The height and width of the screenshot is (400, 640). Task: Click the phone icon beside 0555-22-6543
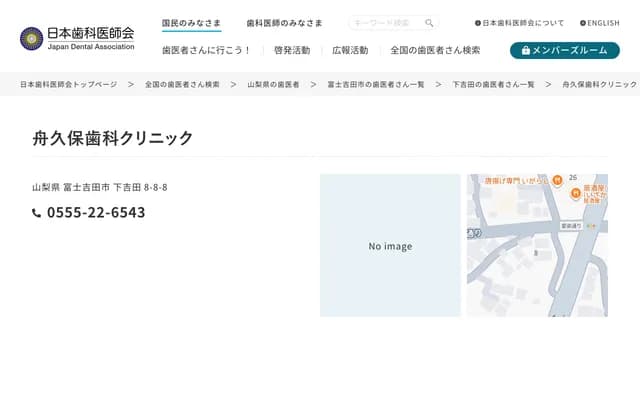(37, 213)
